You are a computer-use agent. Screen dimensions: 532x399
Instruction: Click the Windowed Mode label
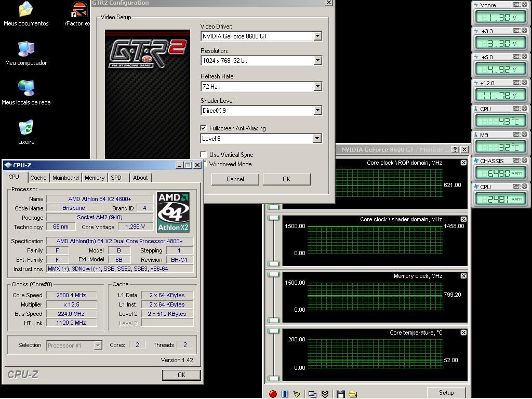[230, 164]
